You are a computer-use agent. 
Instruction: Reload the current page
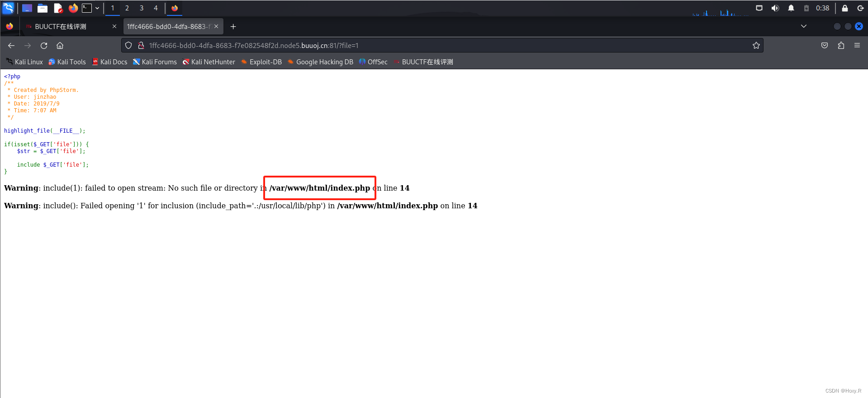pos(44,46)
